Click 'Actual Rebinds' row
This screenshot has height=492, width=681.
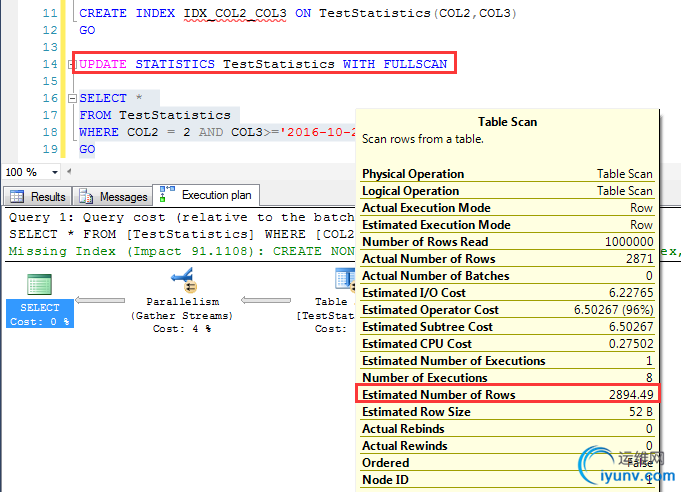(x=507, y=429)
